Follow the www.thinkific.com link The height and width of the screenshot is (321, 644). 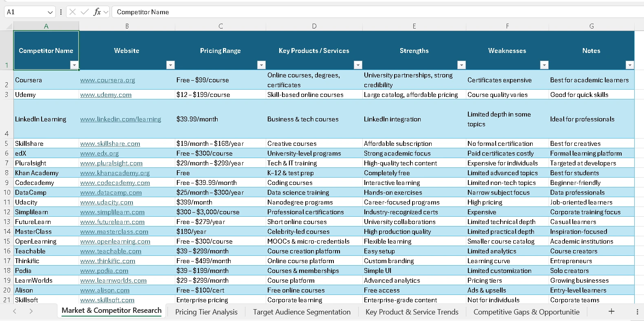click(108, 261)
